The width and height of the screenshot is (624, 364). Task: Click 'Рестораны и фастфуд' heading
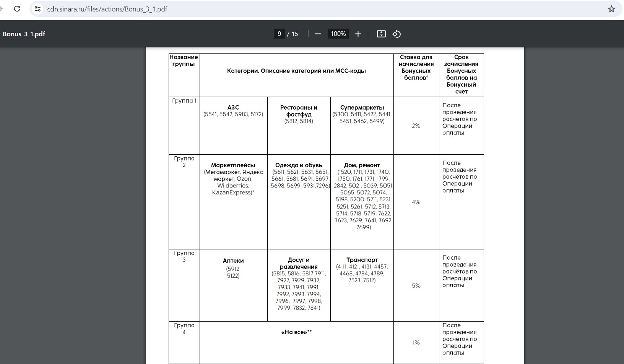click(299, 111)
